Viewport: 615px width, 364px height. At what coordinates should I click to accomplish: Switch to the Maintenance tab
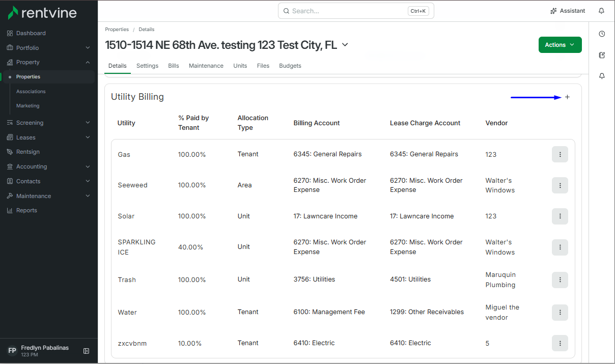(206, 66)
